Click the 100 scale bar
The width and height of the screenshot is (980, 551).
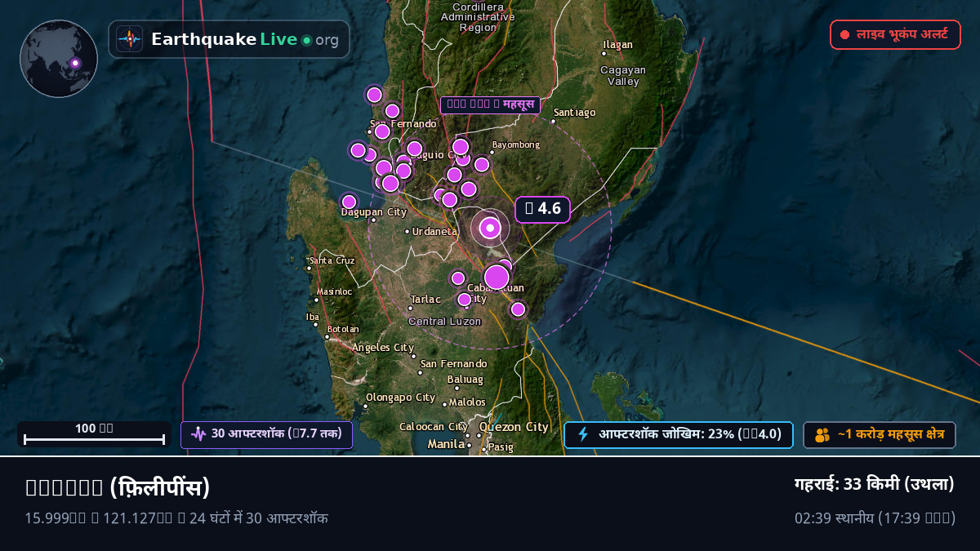coord(95,433)
